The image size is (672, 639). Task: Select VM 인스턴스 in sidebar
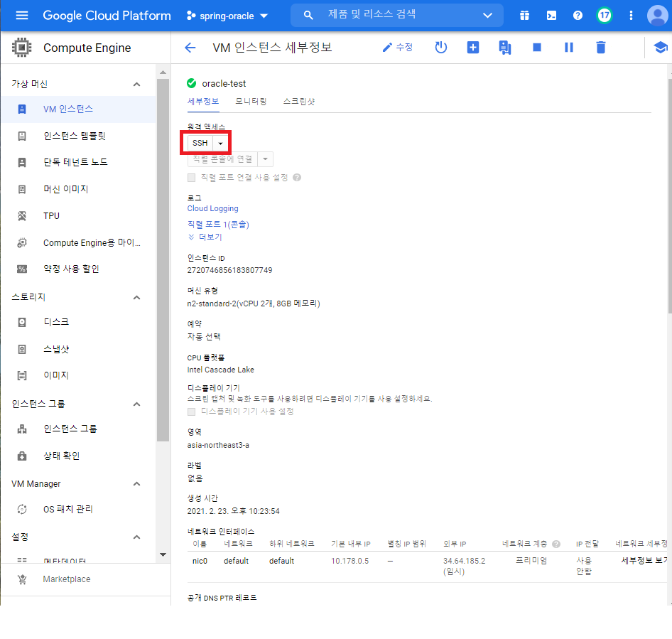pos(78,109)
